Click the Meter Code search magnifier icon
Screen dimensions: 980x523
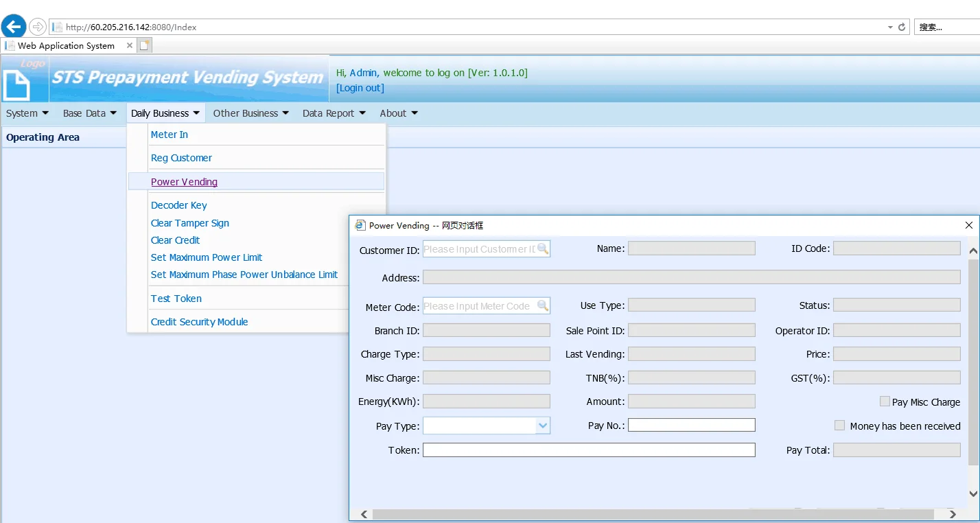click(542, 305)
